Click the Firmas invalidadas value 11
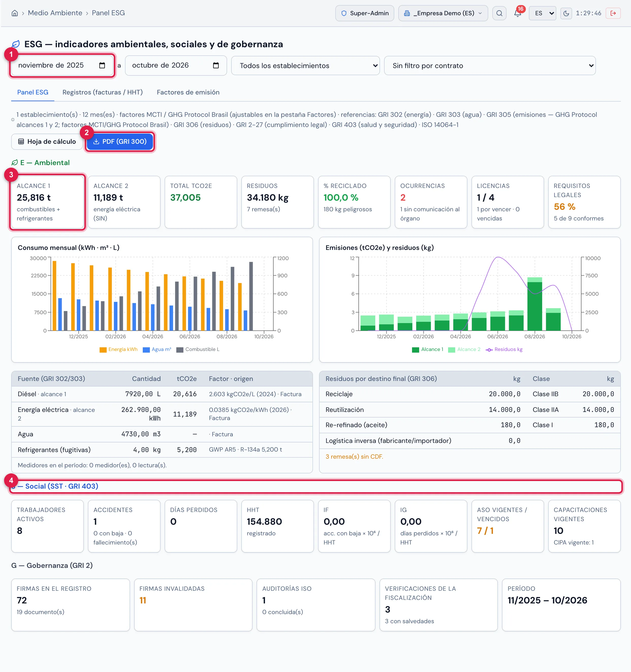 click(143, 600)
